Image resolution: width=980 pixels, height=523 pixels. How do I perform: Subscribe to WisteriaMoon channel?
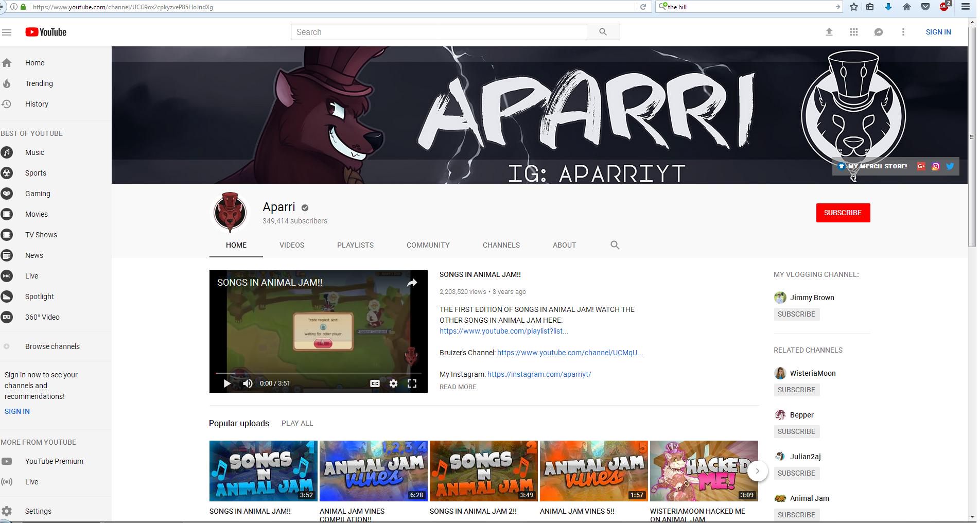[x=796, y=390]
